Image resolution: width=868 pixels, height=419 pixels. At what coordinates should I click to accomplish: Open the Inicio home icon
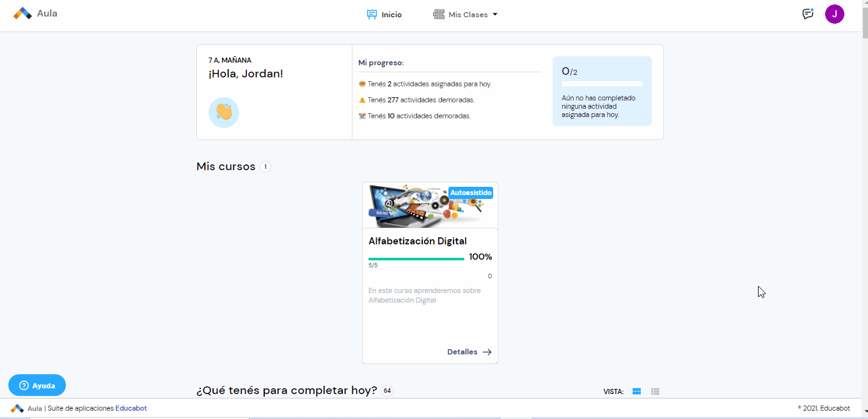371,13
